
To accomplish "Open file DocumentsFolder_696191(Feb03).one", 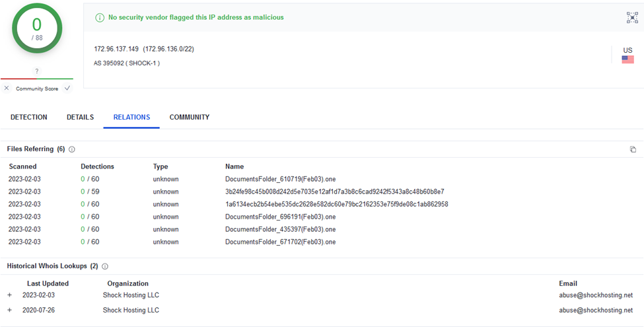I will click(281, 217).
